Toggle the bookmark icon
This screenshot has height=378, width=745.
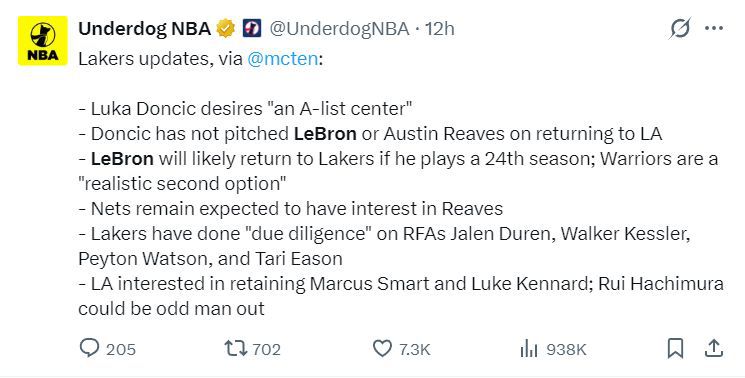coord(675,349)
